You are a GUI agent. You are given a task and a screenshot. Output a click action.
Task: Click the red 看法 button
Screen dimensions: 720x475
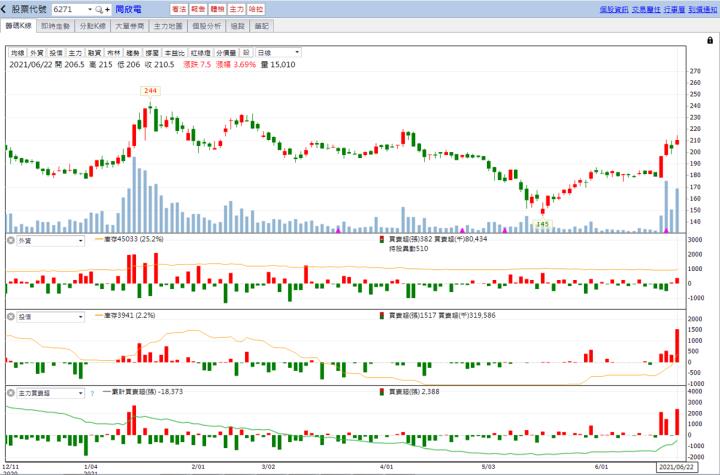(x=180, y=8)
